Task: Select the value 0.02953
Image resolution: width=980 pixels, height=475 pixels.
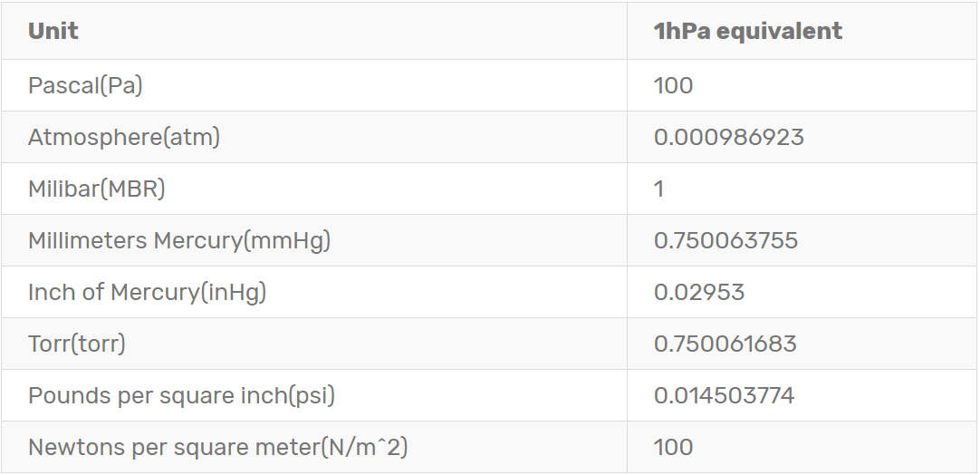Action: click(x=698, y=293)
